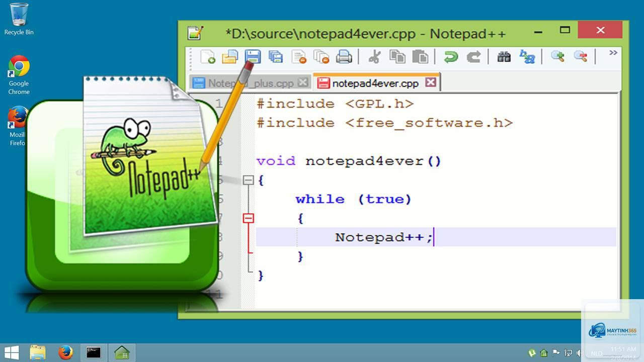644x362 pixels.
Task: Collapse the red while-loop fold marker
Action: tap(249, 218)
